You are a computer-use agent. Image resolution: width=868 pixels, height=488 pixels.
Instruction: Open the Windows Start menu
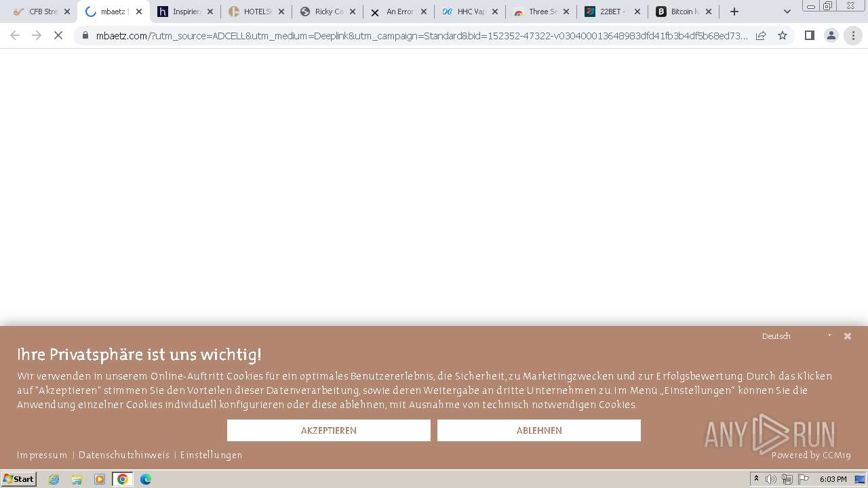pos(18,479)
